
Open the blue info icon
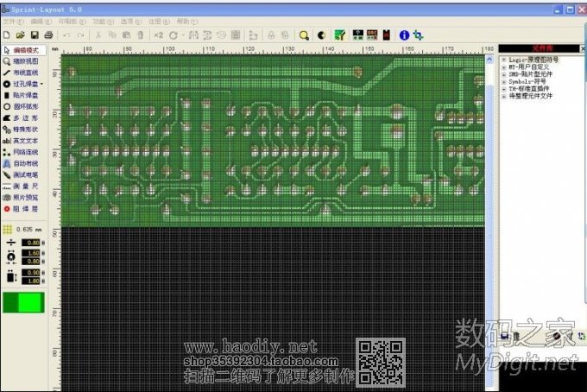pyautogui.click(x=403, y=35)
